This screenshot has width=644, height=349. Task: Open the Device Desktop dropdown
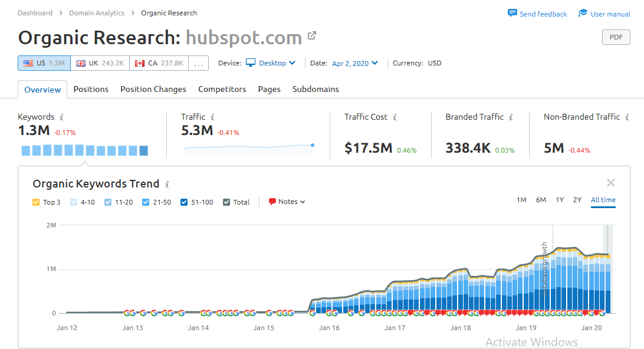click(271, 63)
